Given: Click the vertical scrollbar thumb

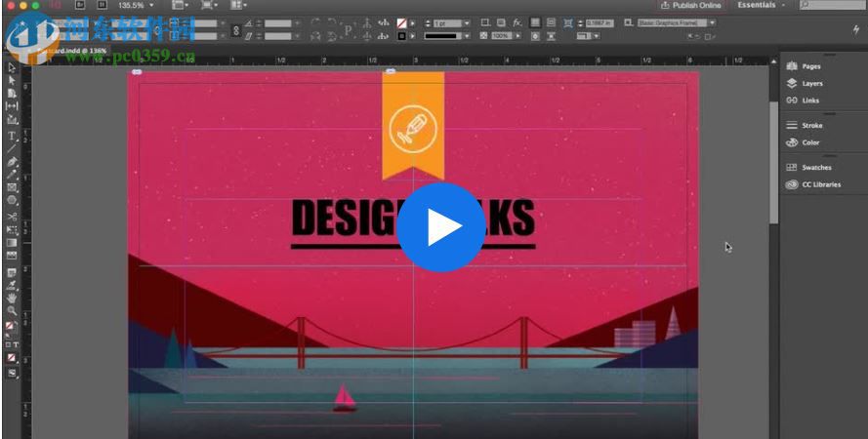Looking at the screenshot, I should (x=773, y=162).
